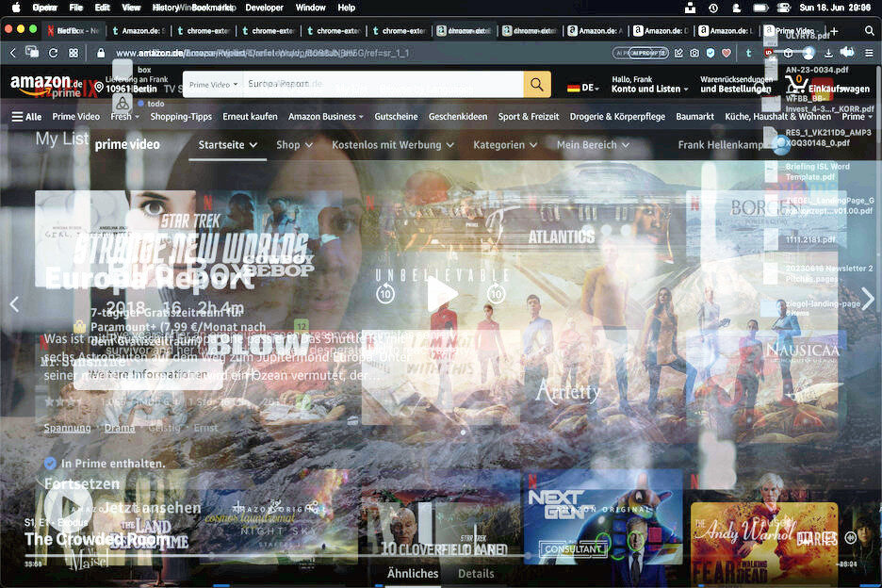The width and height of the screenshot is (882, 588).
Task: Expand Kostenlos mit Werbung menu
Action: 393,145
